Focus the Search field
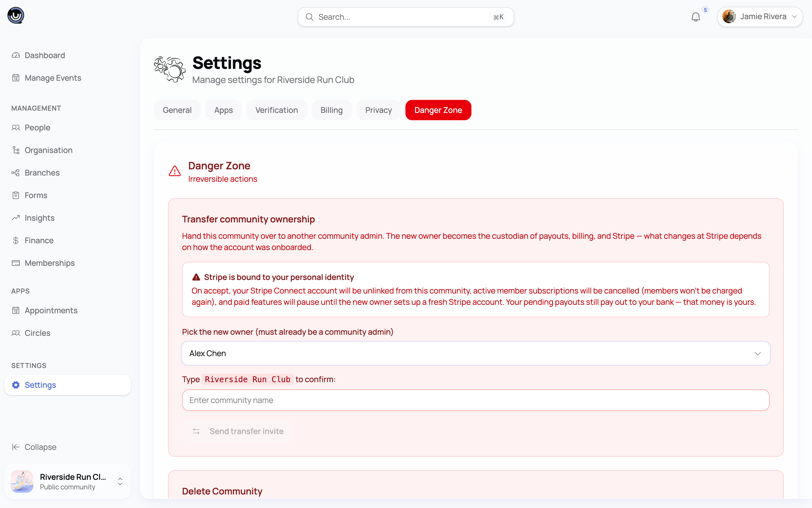Viewport: 812px width, 508px height. (x=406, y=17)
